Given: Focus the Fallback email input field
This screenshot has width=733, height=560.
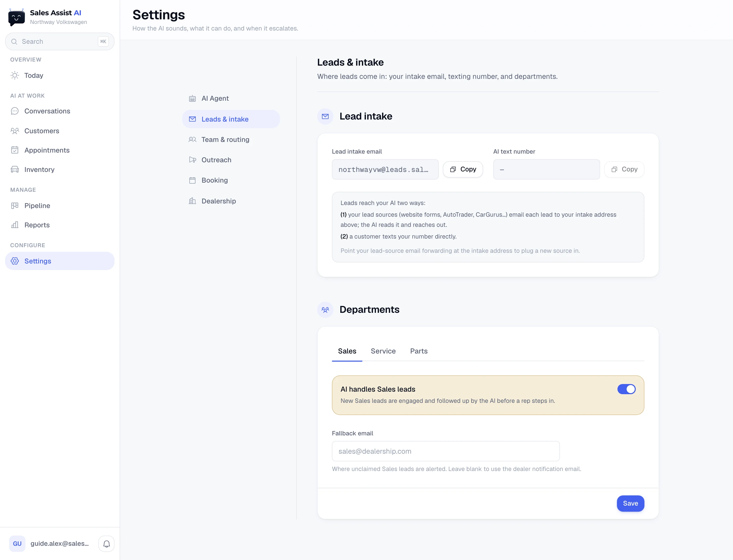Looking at the screenshot, I should pyautogui.click(x=446, y=451).
